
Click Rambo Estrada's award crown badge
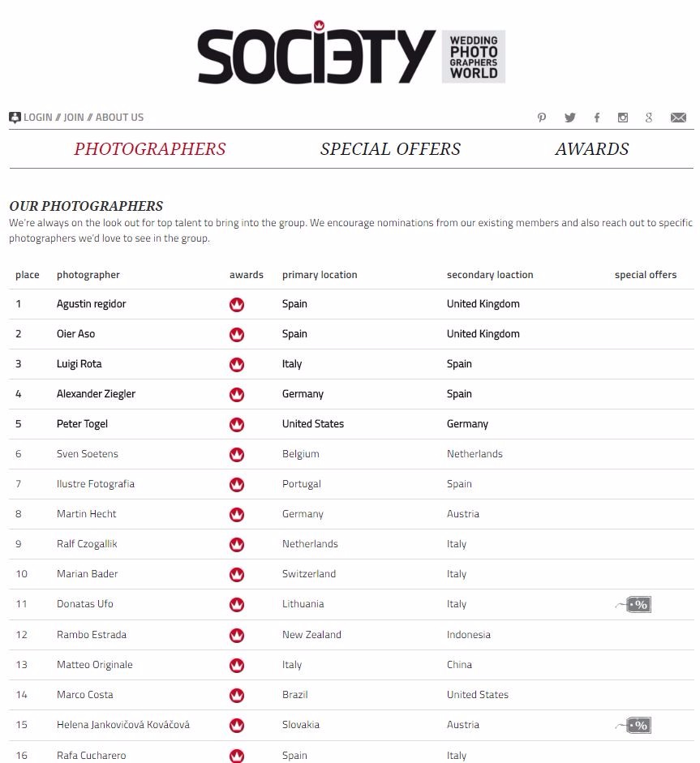237,635
